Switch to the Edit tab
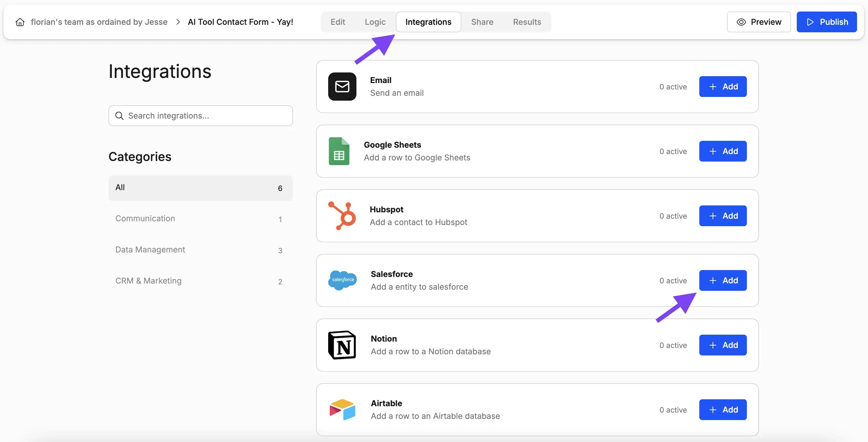 pos(337,22)
